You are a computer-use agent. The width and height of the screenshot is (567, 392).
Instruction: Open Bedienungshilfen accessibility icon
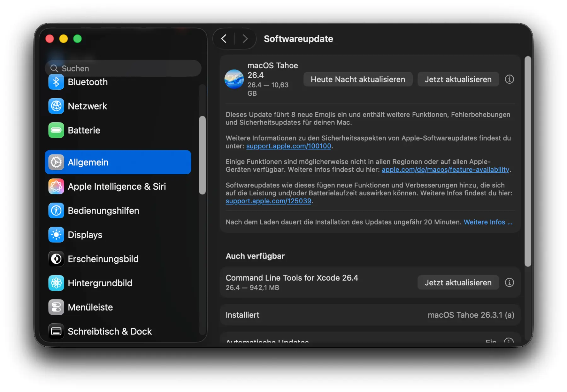[x=56, y=211]
